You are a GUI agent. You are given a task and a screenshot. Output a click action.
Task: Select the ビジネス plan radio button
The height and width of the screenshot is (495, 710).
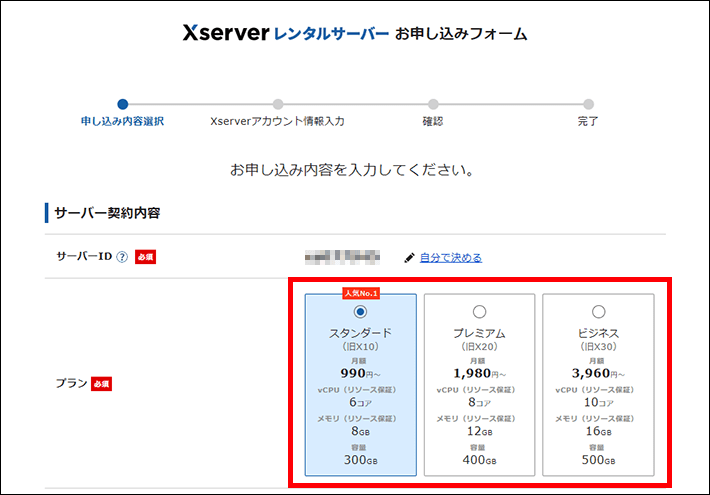tap(599, 312)
